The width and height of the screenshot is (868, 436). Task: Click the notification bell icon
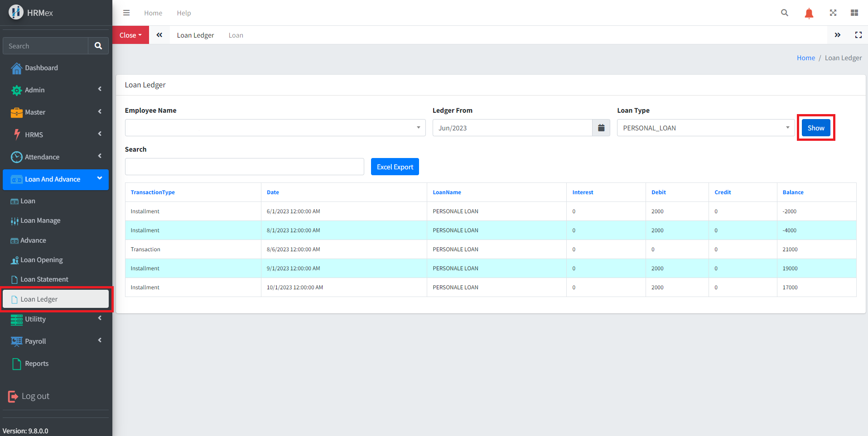pos(809,13)
